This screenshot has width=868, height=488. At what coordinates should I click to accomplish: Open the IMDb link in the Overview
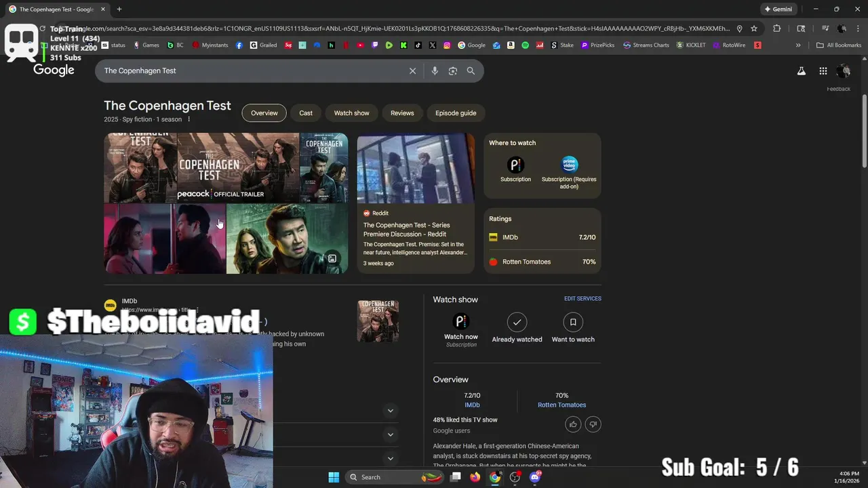pyautogui.click(x=472, y=405)
